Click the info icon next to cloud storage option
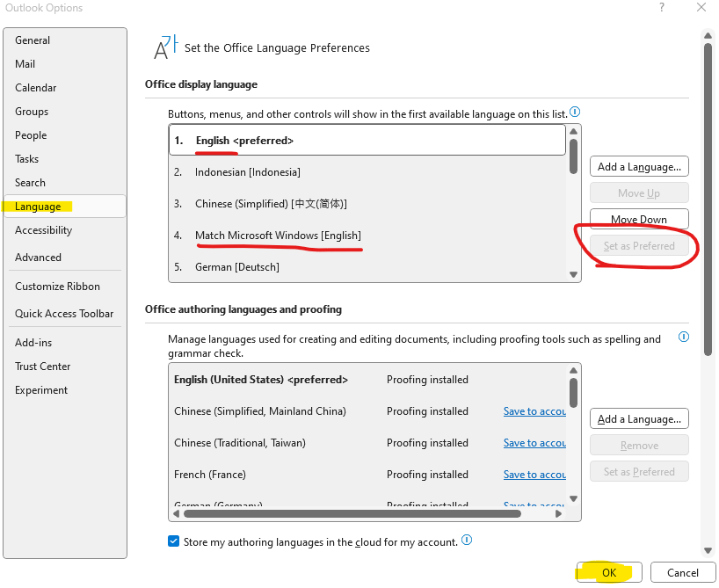The width and height of the screenshot is (719, 588). point(467,541)
